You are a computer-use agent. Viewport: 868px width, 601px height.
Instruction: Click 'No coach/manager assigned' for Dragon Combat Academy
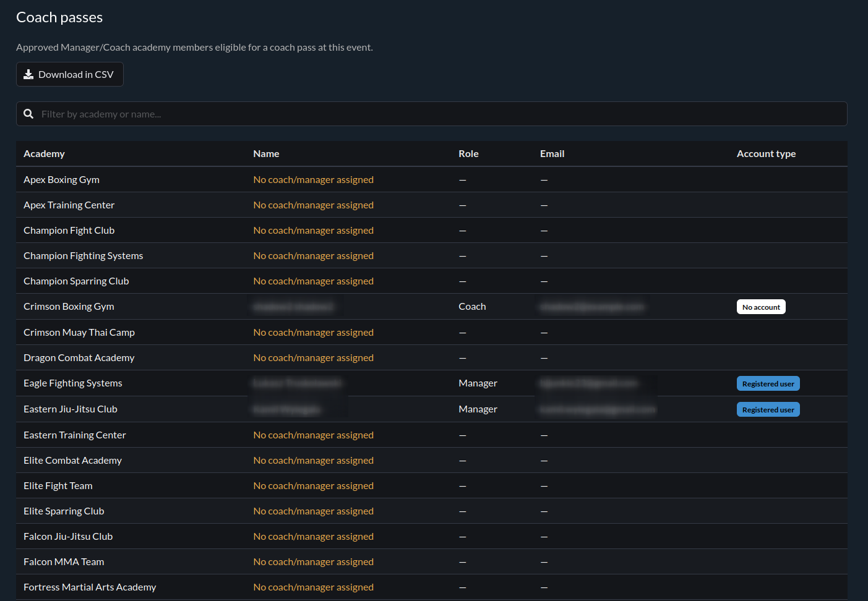(x=313, y=358)
